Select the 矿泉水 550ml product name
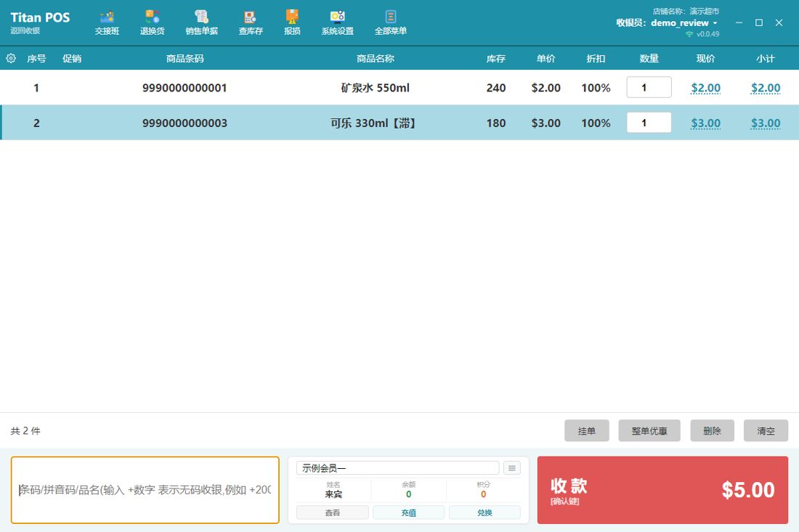The image size is (799, 532). (375, 88)
